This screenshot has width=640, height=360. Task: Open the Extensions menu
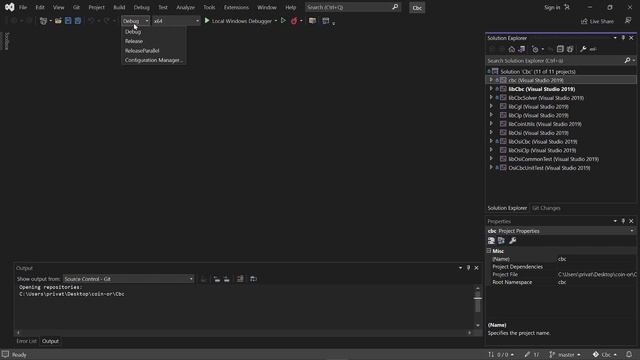tap(236, 7)
